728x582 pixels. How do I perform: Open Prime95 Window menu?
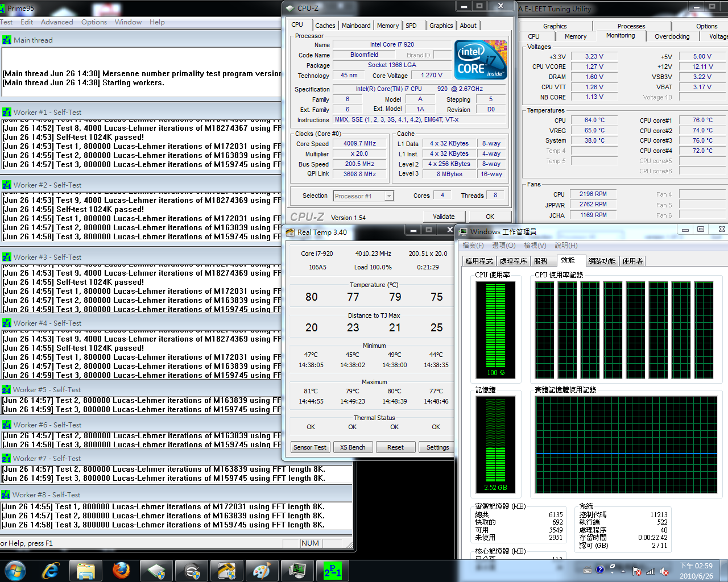(128, 22)
